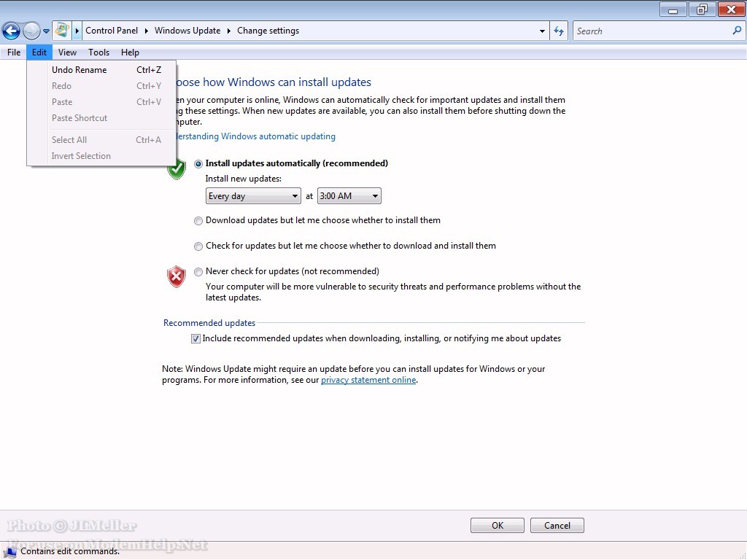This screenshot has width=747, height=560.
Task: Toggle Include recommended updates checkbox
Action: tap(196, 338)
